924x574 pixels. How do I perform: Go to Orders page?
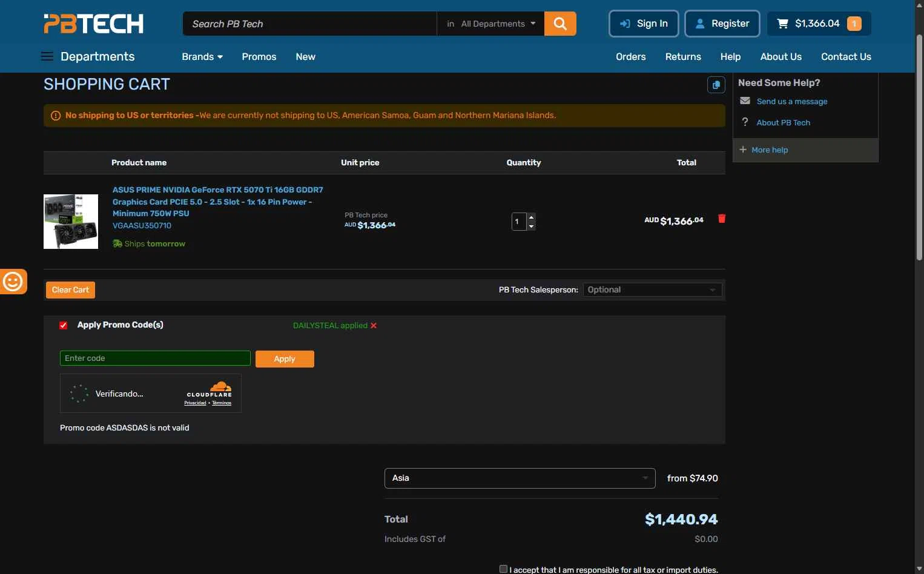point(631,56)
